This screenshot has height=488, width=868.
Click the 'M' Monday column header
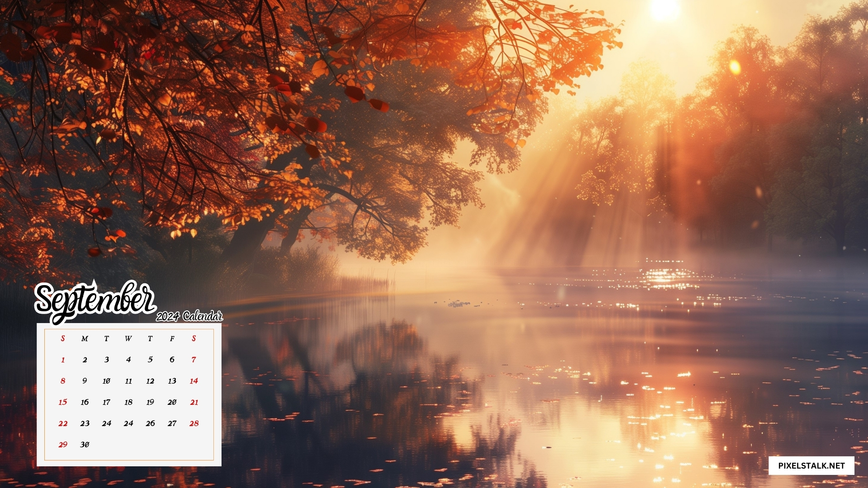pyautogui.click(x=85, y=338)
